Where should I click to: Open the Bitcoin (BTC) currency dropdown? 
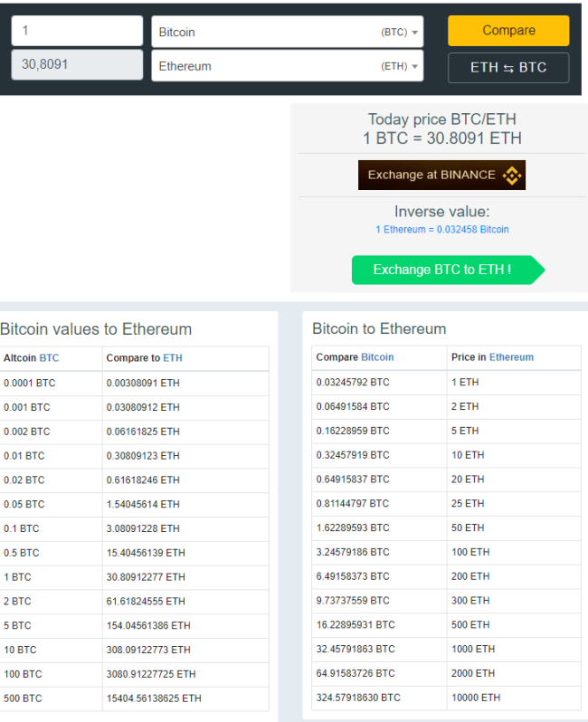tap(288, 32)
